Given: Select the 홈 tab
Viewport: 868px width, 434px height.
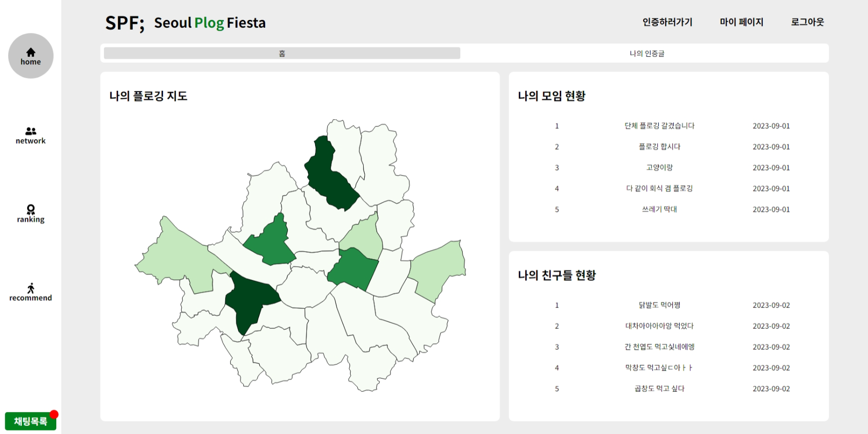Looking at the screenshot, I should click(282, 53).
